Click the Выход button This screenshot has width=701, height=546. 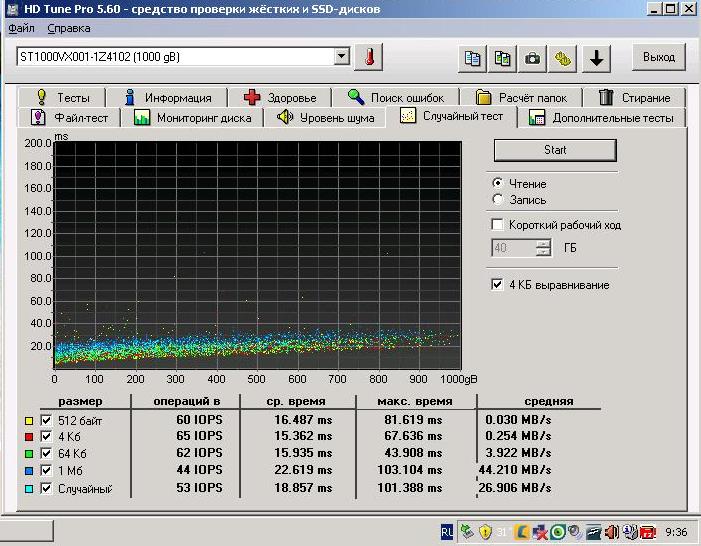pos(658,57)
